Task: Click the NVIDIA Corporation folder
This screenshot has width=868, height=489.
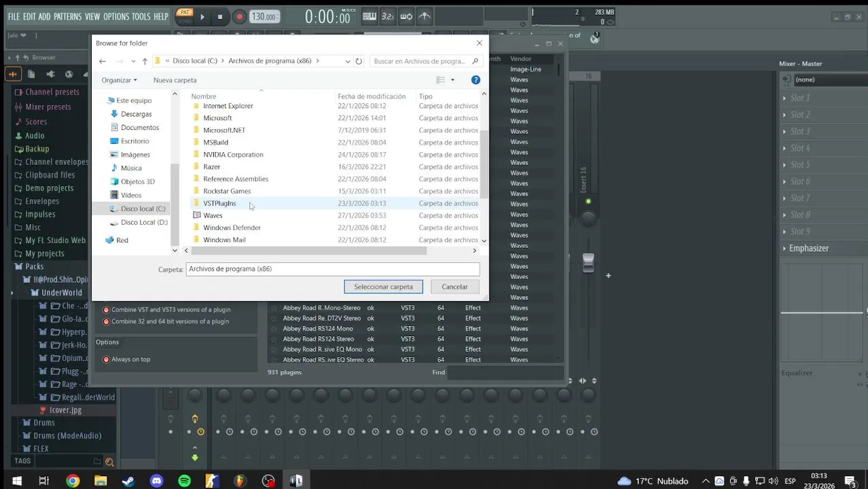Action: click(x=233, y=154)
